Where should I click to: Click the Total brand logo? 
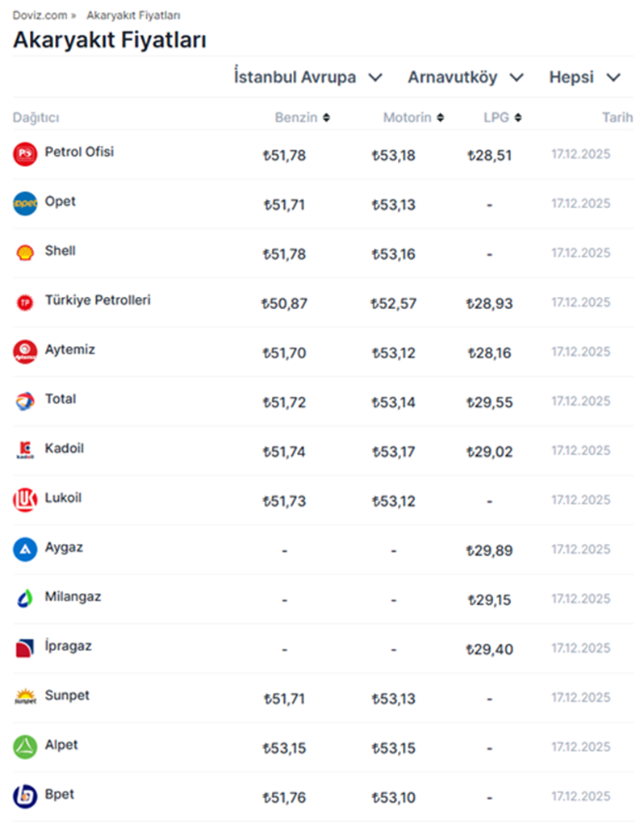click(x=25, y=401)
